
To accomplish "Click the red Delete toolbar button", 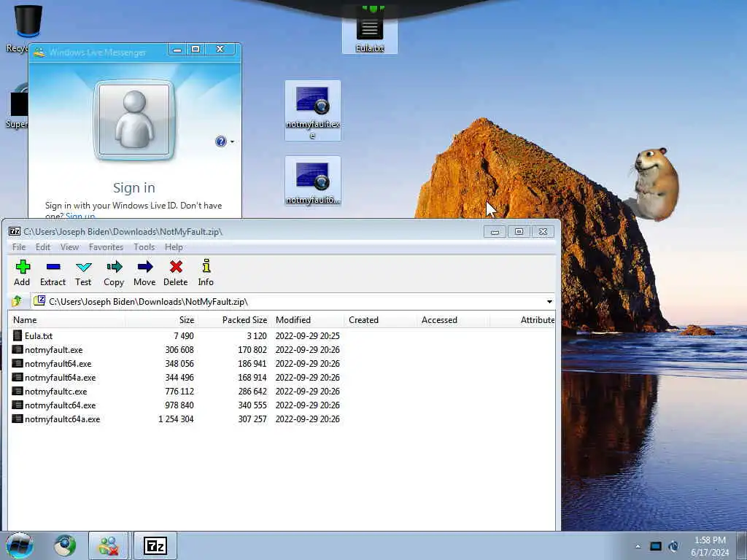I will (x=176, y=273).
